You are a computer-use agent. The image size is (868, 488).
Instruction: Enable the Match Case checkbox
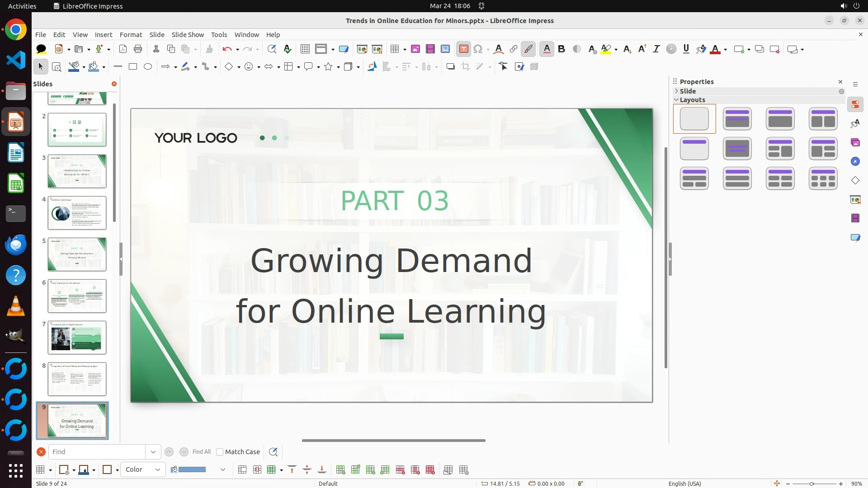[220, 452]
